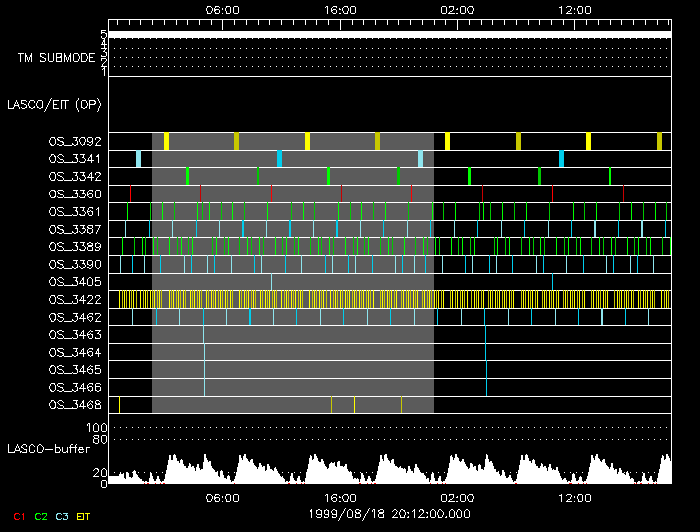This screenshot has height=532, width=700.
Task: Select the EIT legend entry
Action: 84,517
